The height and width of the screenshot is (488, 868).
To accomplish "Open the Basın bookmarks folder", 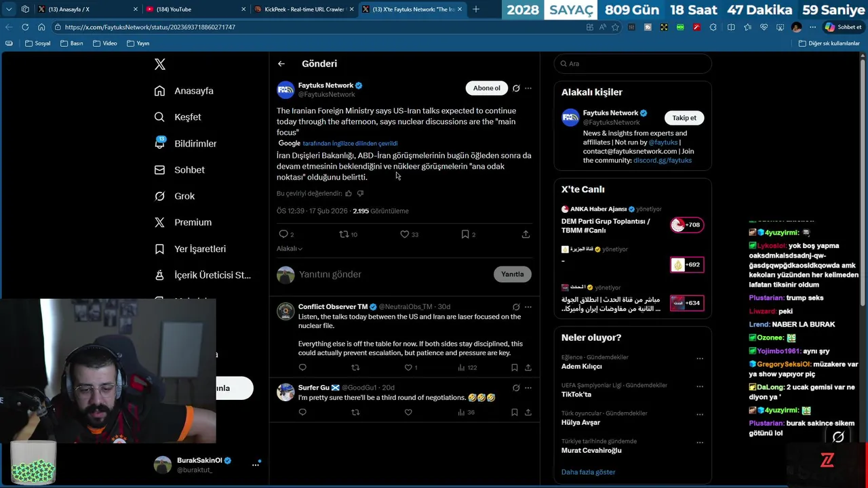I will pyautogui.click(x=72, y=43).
